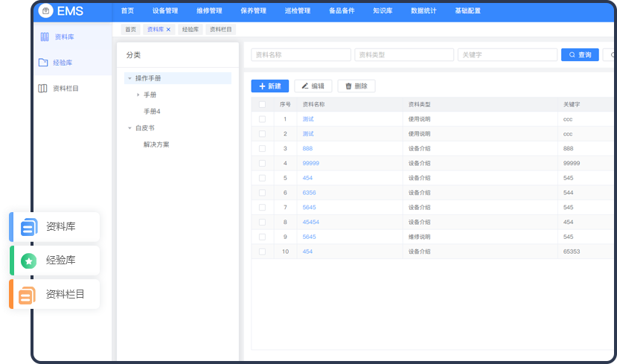Check the checkbox for row 3 (888)
This screenshot has width=617, height=364.
tap(262, 148)
